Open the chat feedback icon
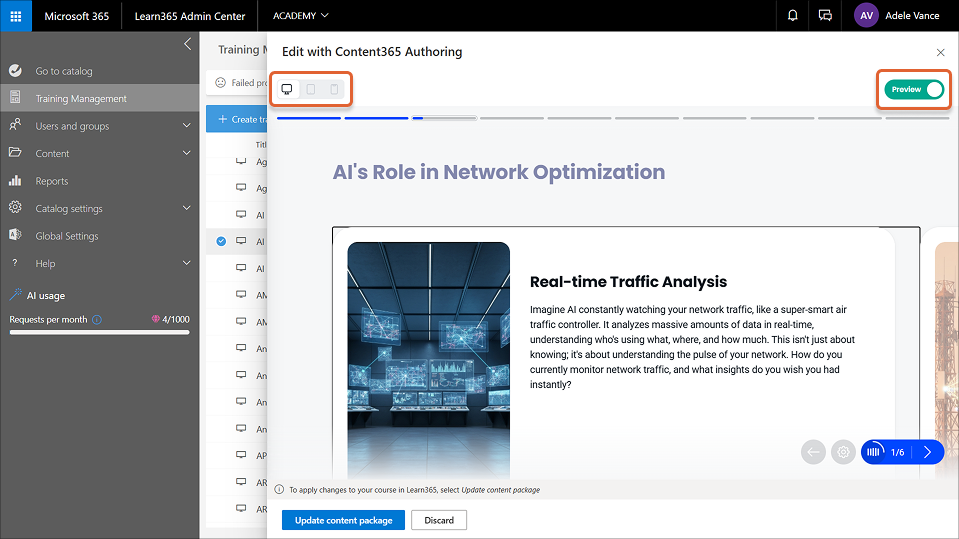The height and width of the screenshot is (539, 959). [x=825, y=16]
